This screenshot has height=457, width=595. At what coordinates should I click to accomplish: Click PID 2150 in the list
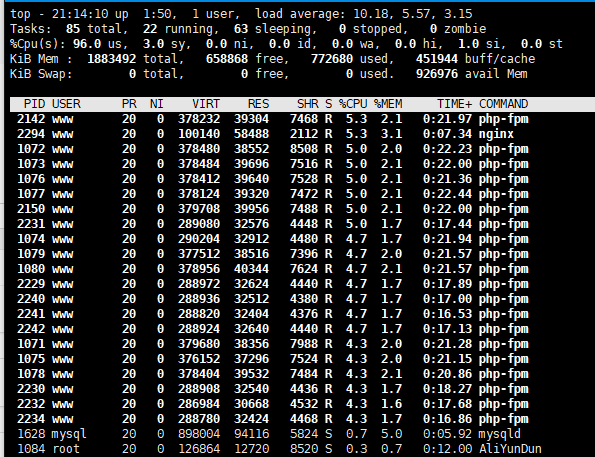coord(31,209)
